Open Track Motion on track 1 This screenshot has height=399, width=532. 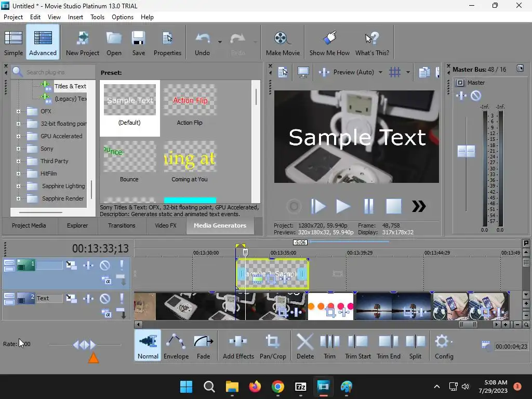pyautogui.click(x=71, y=265)
